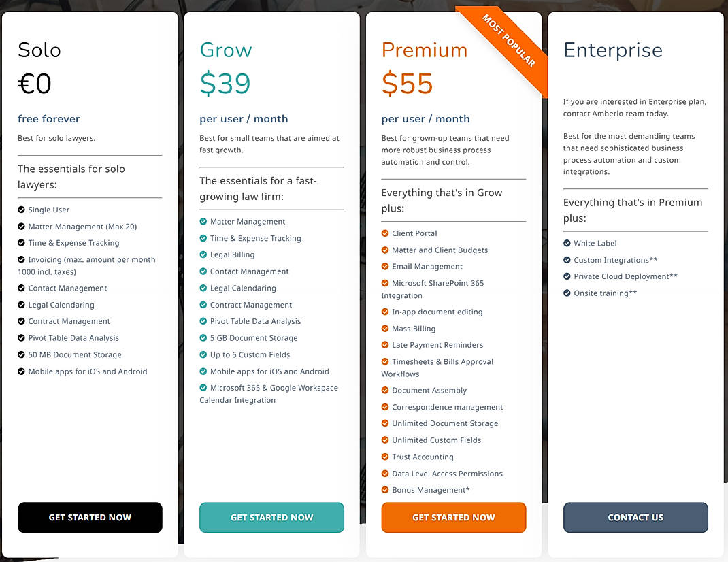Click CONTACT US in the Enterprise column
The image size is (728, 562).
[x=635, y=517]
